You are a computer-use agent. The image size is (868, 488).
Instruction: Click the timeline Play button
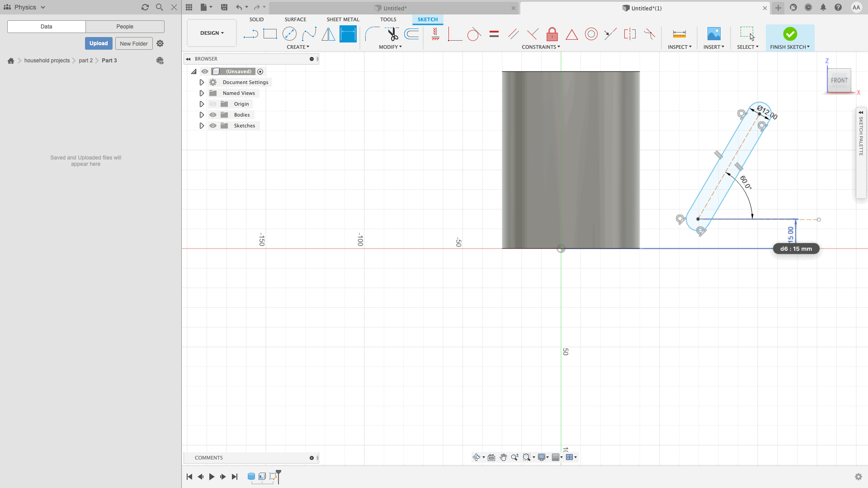tap(212, 477)
